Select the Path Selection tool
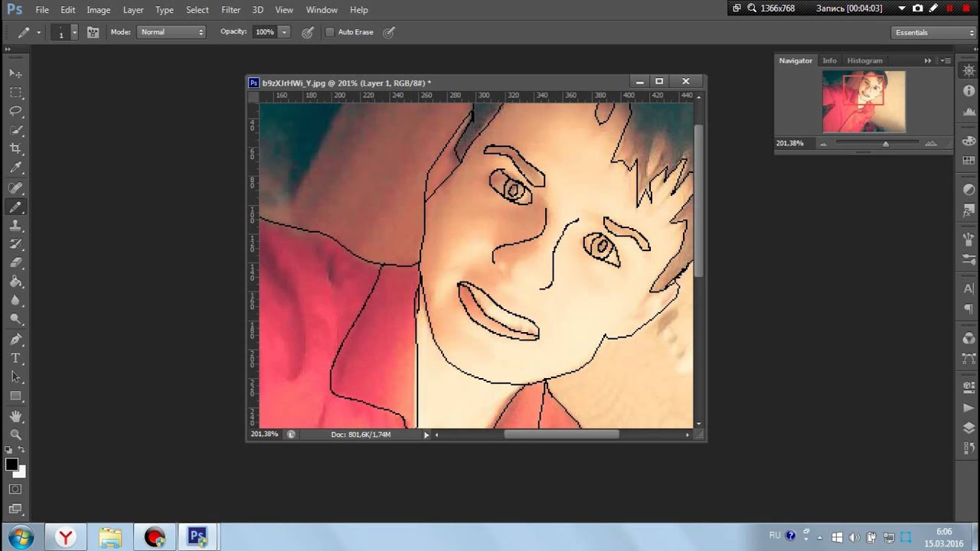Viewport: 980px width, 551px height. tap(15, 377)
